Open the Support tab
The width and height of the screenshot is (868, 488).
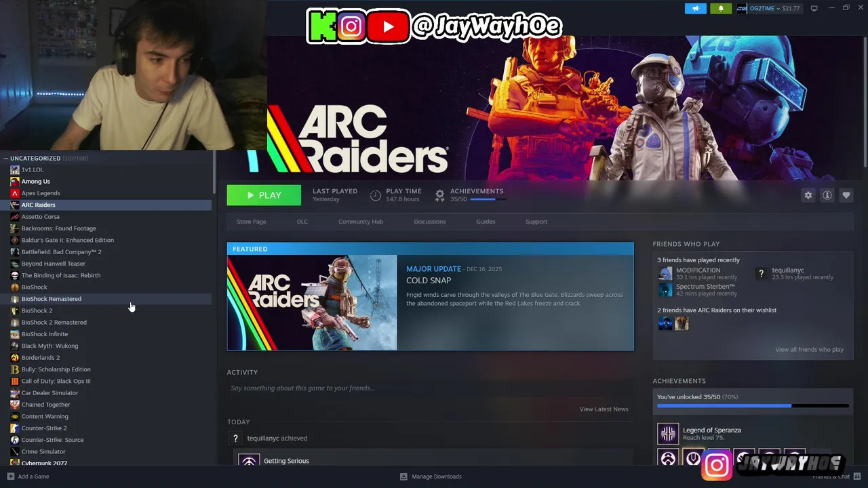pyautogui.click(x=536, y=222)
